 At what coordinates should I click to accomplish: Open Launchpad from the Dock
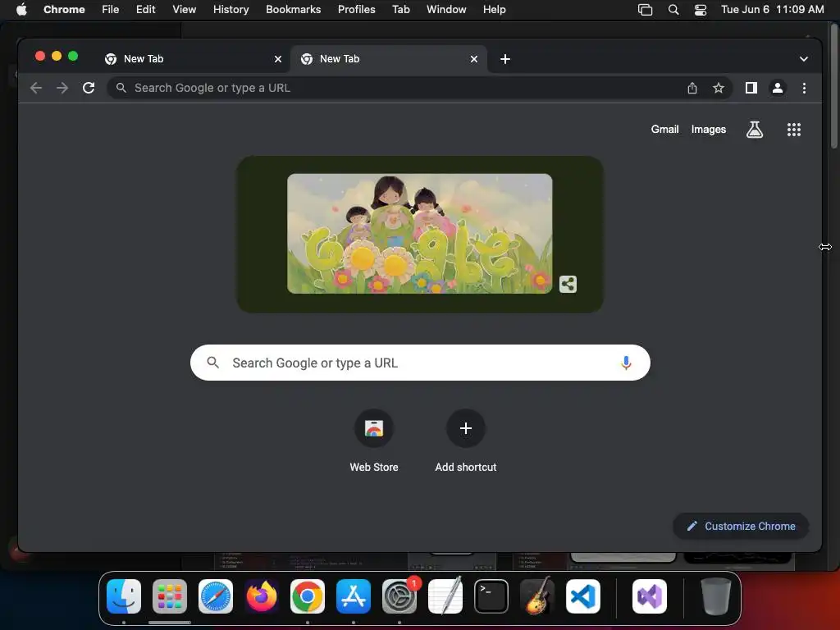(170, 596)
